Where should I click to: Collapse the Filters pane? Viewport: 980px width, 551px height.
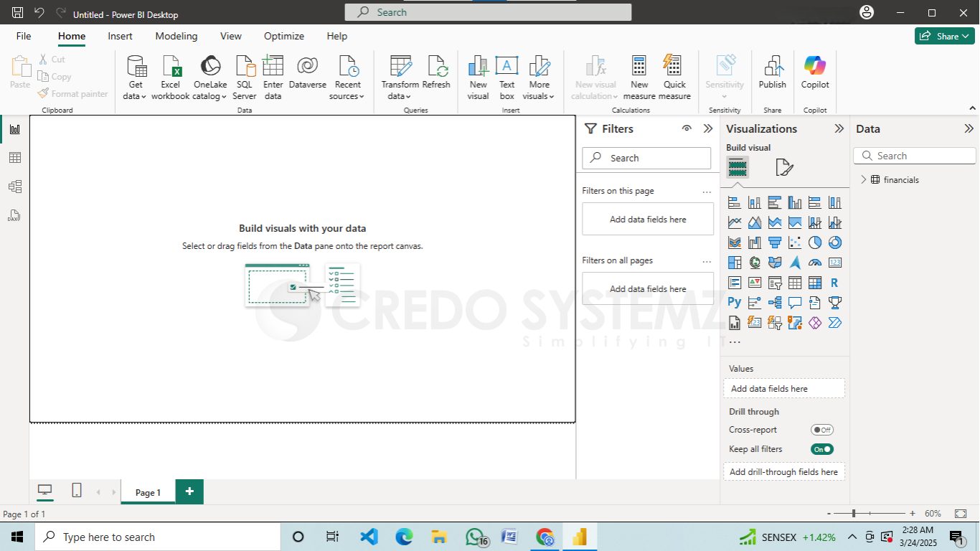pos(708,128)
